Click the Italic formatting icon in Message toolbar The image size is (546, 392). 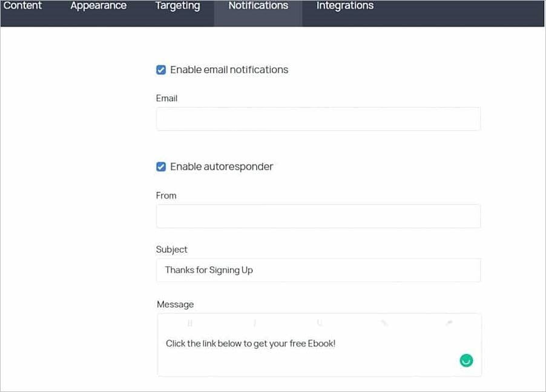tap(255, 323)
